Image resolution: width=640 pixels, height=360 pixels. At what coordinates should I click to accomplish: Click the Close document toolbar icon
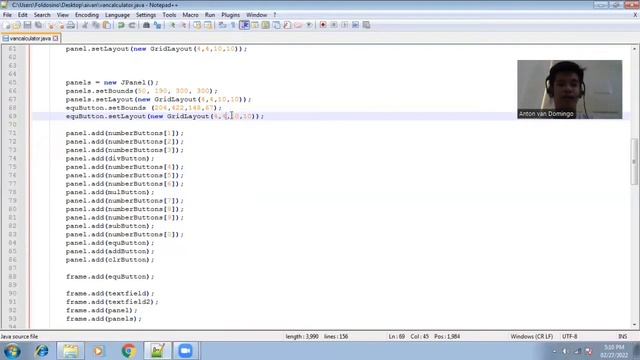[51, 25]
